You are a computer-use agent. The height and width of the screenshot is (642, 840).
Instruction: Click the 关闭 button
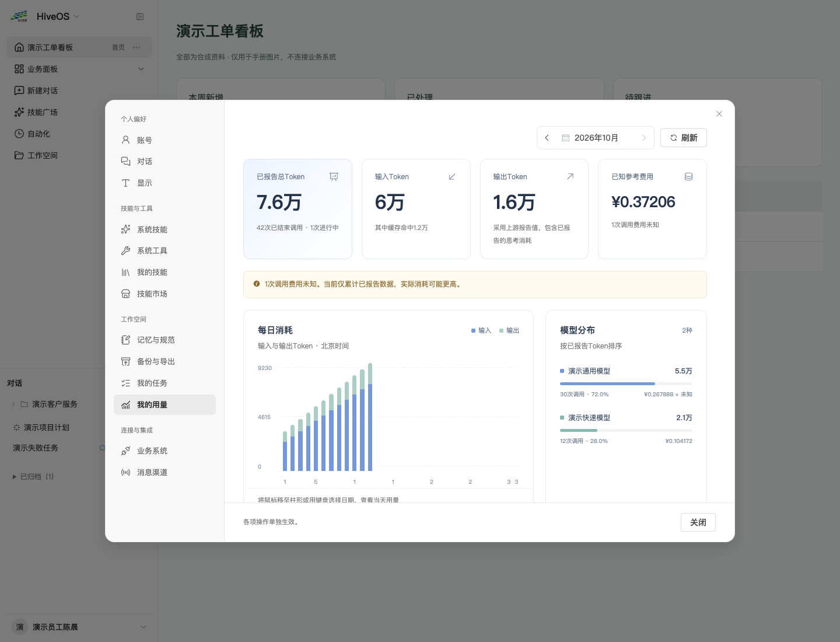(698, 522)
